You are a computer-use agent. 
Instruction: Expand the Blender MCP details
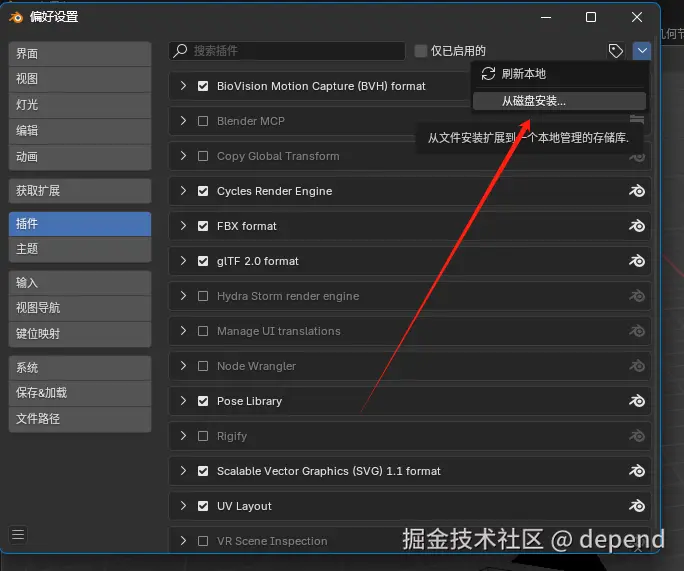[183, 121]
